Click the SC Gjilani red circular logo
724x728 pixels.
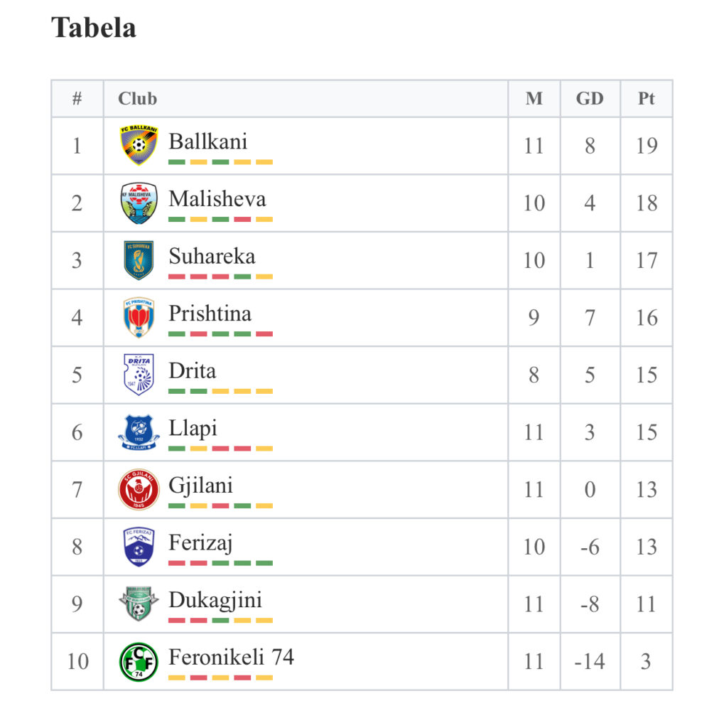point(139,489)
